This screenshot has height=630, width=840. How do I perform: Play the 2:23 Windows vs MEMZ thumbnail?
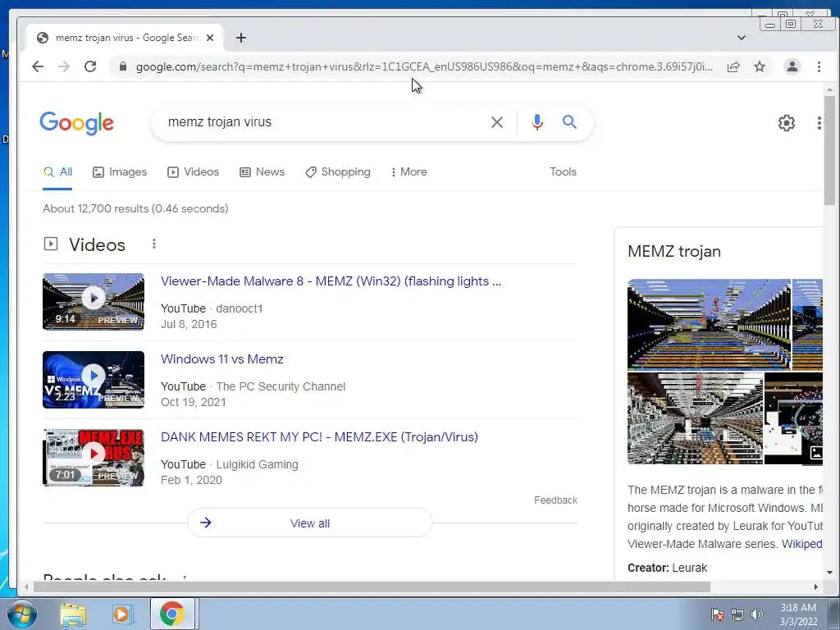(94, 380)
